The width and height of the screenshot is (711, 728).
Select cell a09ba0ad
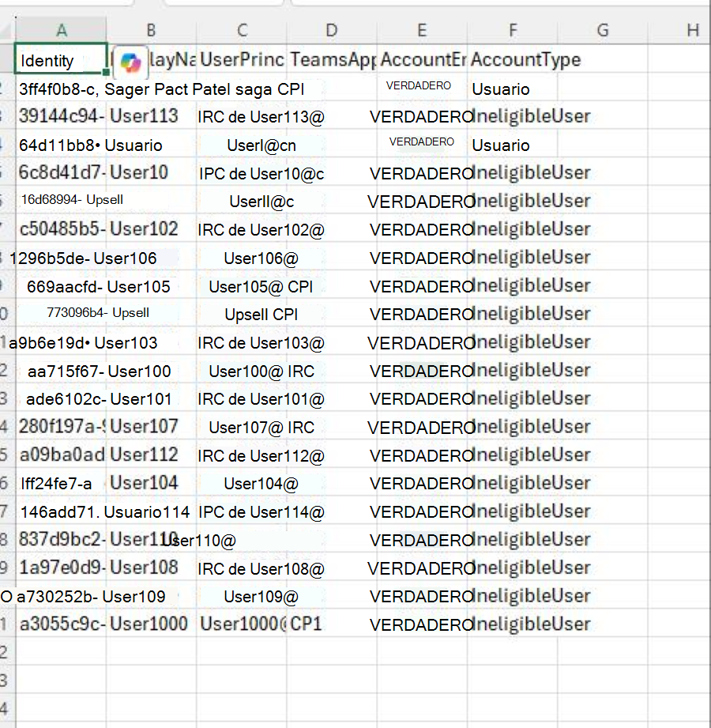click(x=62, y=454)
